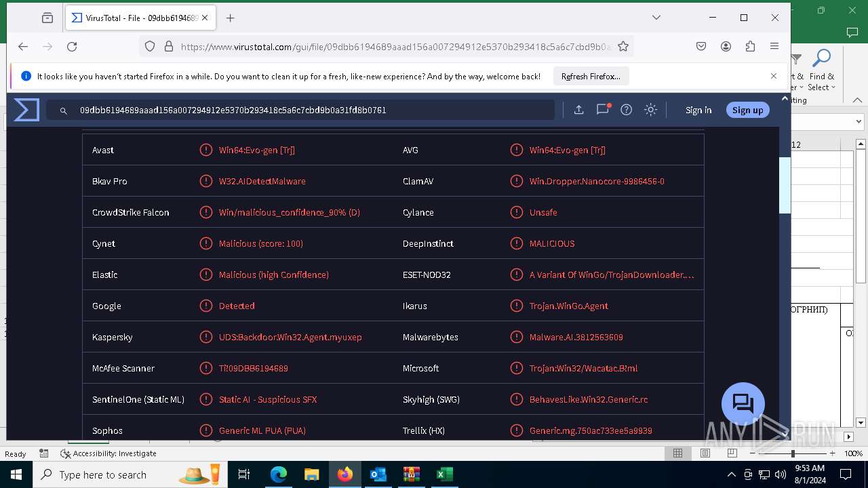
Task: Open the Windows notification center
Action: coord(846,474)
